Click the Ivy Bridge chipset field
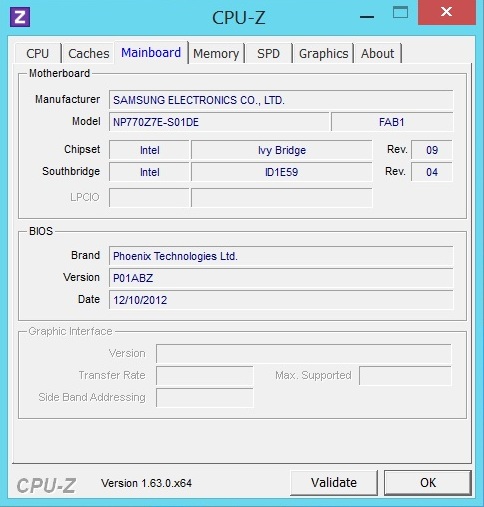This screenshot has height=507, width=484. 282,150
